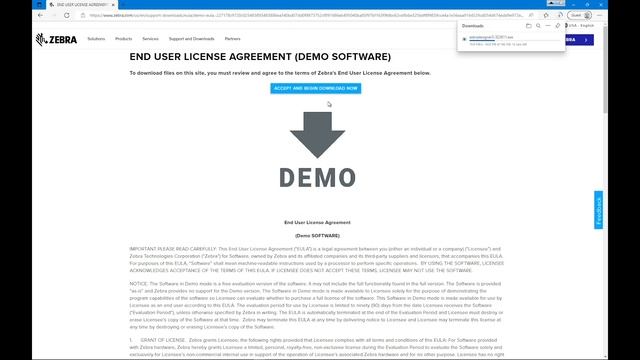Click the 'To download files on this site' notice
640x360 pixels.
point(280,73)
